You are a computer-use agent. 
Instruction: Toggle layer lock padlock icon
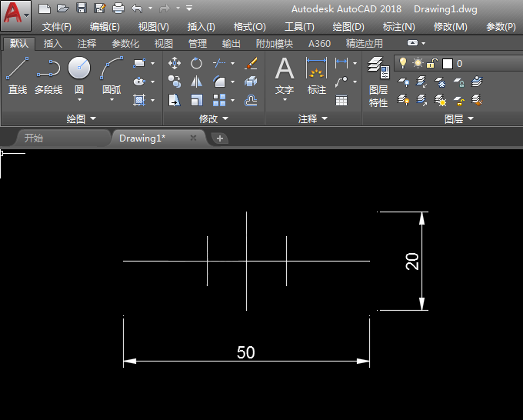point(433,63)
